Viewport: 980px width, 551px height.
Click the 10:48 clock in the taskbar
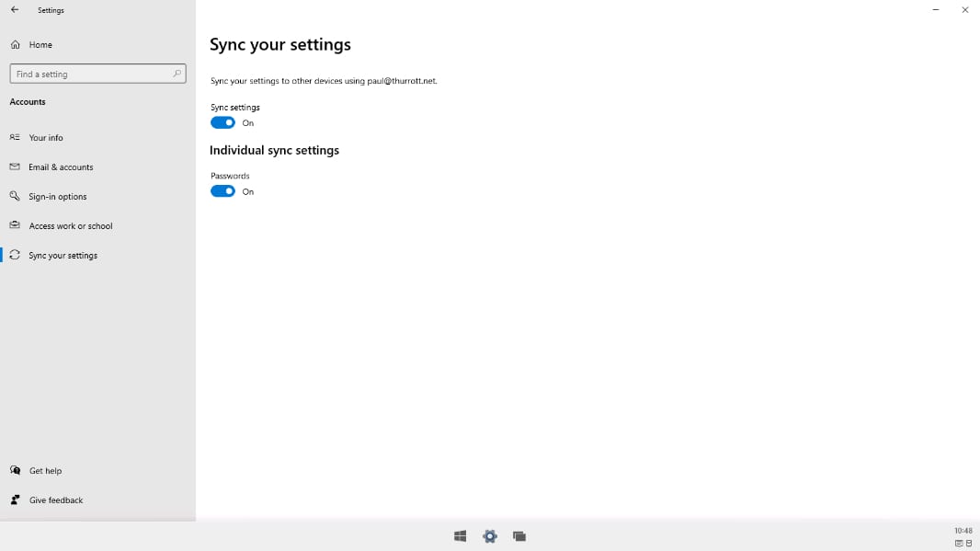coord(963,531)
